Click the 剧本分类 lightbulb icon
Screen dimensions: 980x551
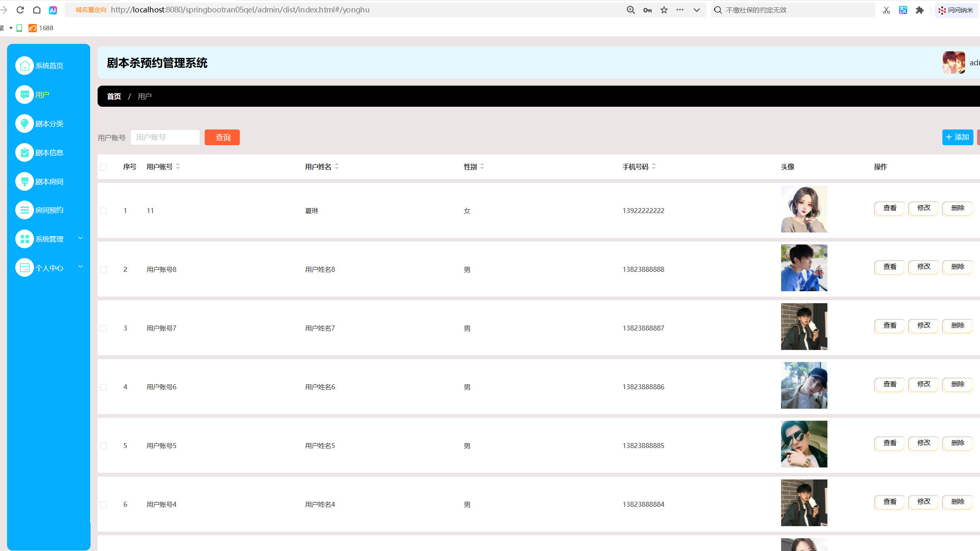coord(24,124)
